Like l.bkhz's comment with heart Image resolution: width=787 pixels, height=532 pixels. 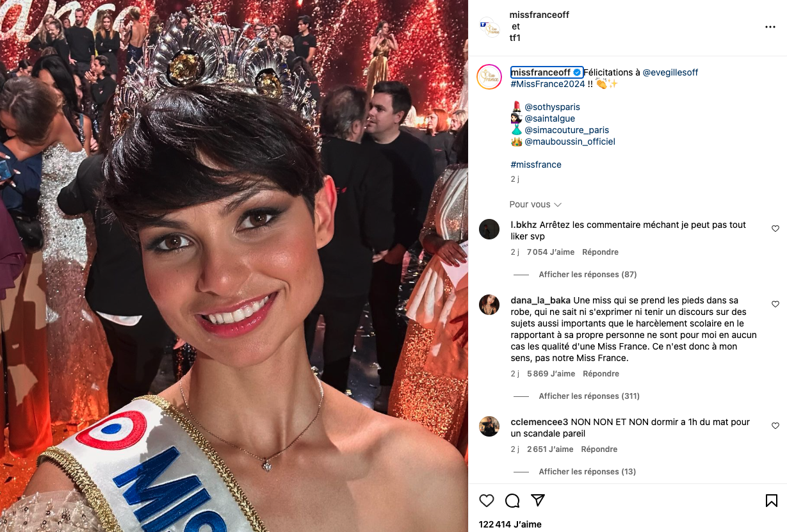(775, 229)
